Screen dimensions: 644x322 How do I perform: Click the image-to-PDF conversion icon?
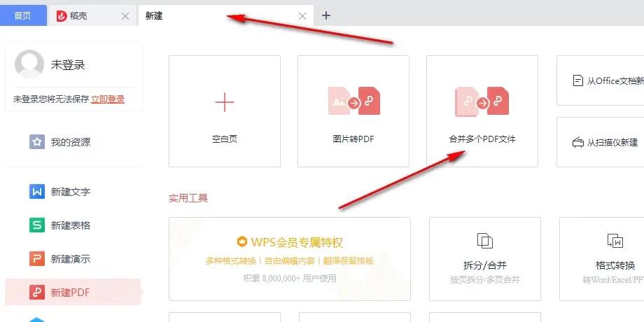(x=353, y=101)
